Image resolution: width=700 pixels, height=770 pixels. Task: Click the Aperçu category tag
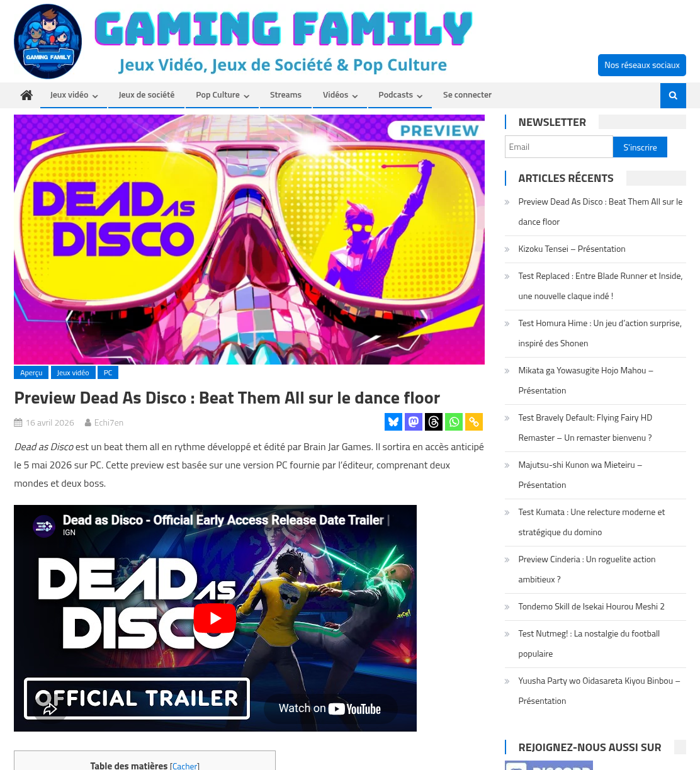31,373
